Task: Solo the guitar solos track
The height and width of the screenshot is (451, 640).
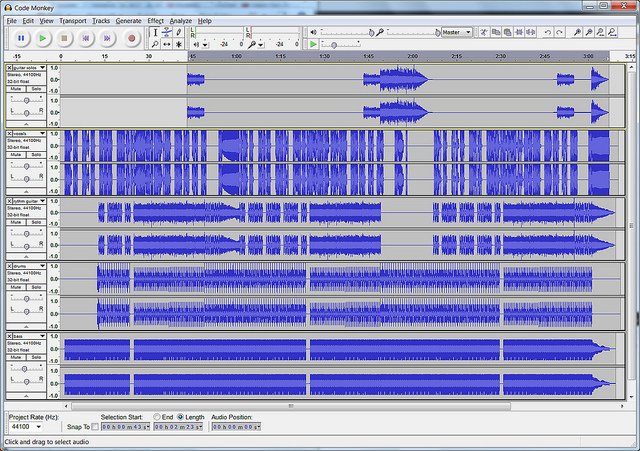Action: pyautogui.click(x=36, y=89)
